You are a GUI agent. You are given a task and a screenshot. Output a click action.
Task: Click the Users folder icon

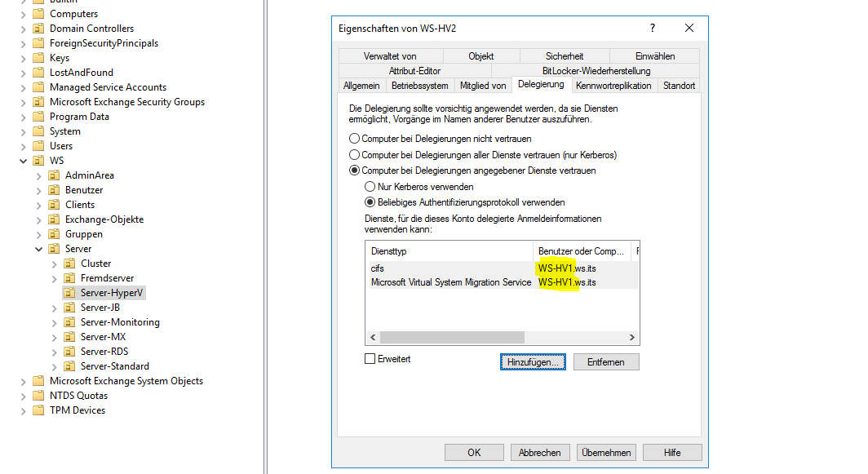(38, 146)
